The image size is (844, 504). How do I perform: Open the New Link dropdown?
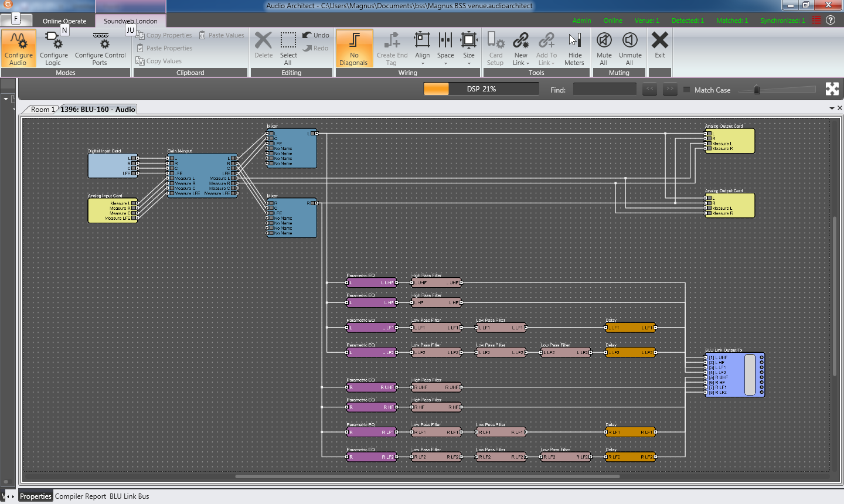[520, 49]
